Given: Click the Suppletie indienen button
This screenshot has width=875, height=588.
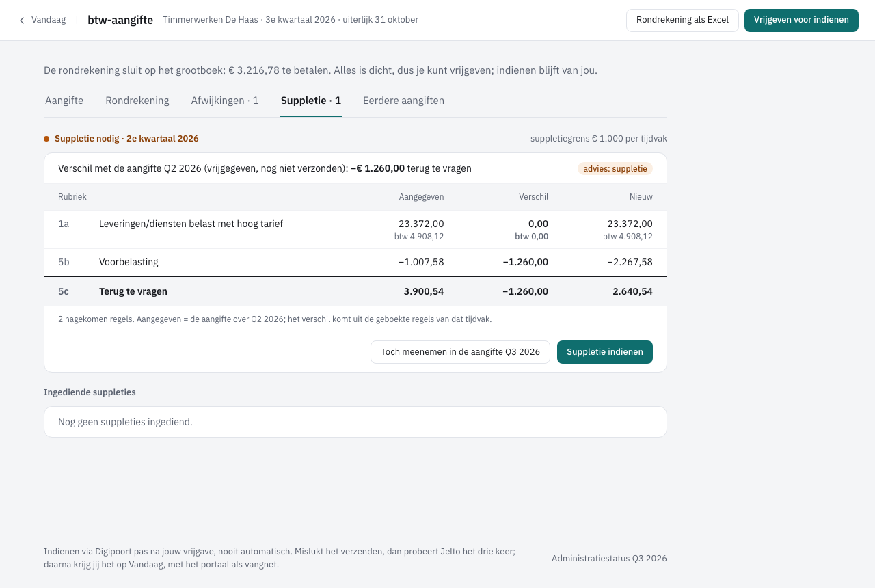Looking at the screenshot, I should point(605,352).
